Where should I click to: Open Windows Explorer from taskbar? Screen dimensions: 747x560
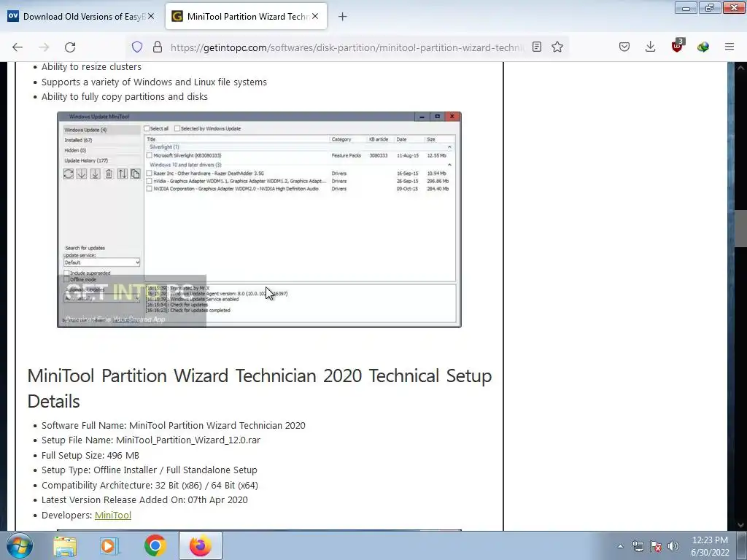pos(65,545)
